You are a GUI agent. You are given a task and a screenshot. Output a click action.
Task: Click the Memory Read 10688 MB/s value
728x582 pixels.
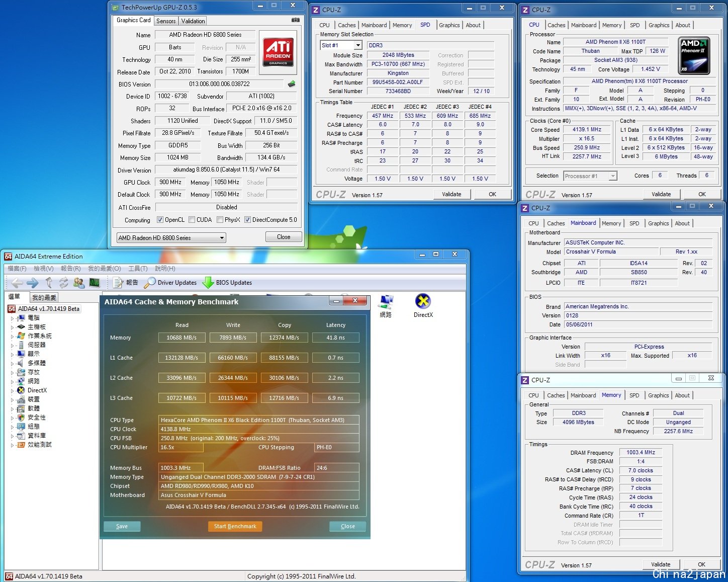181,338
